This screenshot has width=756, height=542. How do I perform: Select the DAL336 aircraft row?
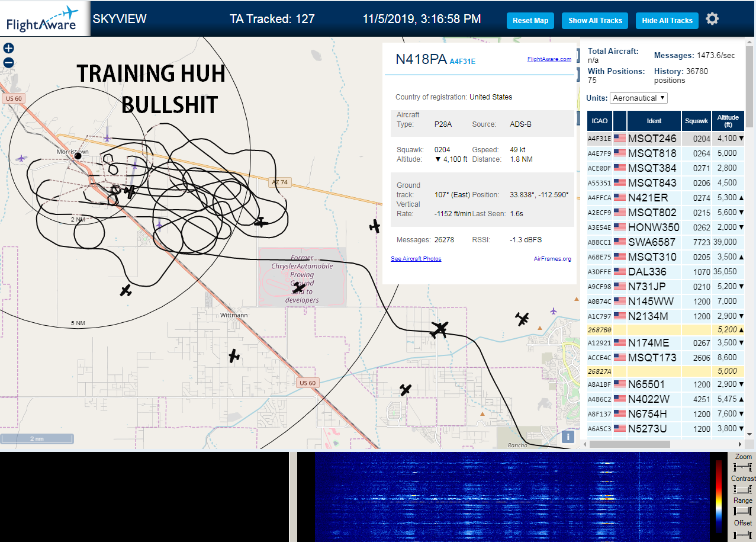tap(665, 272)
